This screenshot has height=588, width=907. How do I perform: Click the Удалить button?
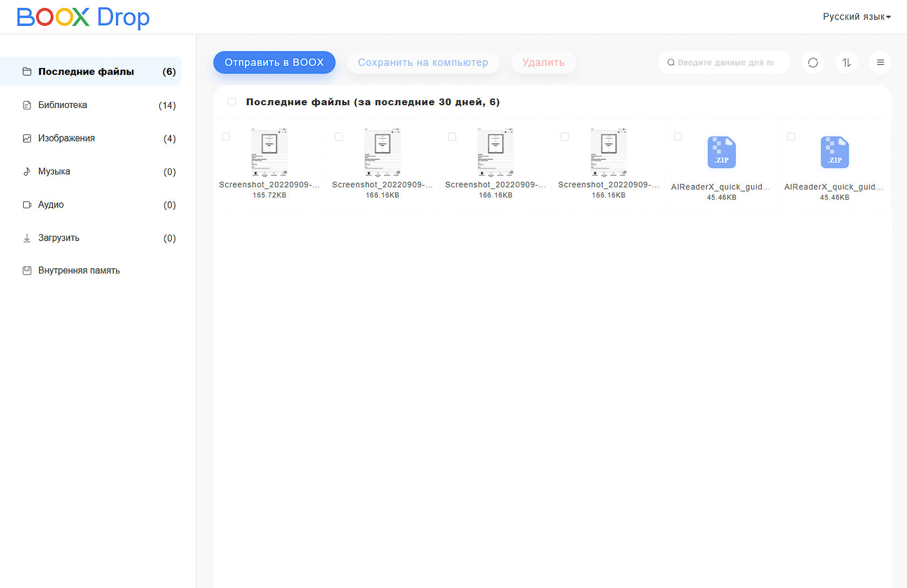[x=543, y=63]
